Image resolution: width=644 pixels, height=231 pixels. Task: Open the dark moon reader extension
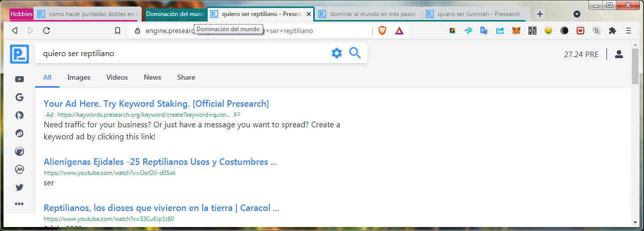click(x=564, y=31)
